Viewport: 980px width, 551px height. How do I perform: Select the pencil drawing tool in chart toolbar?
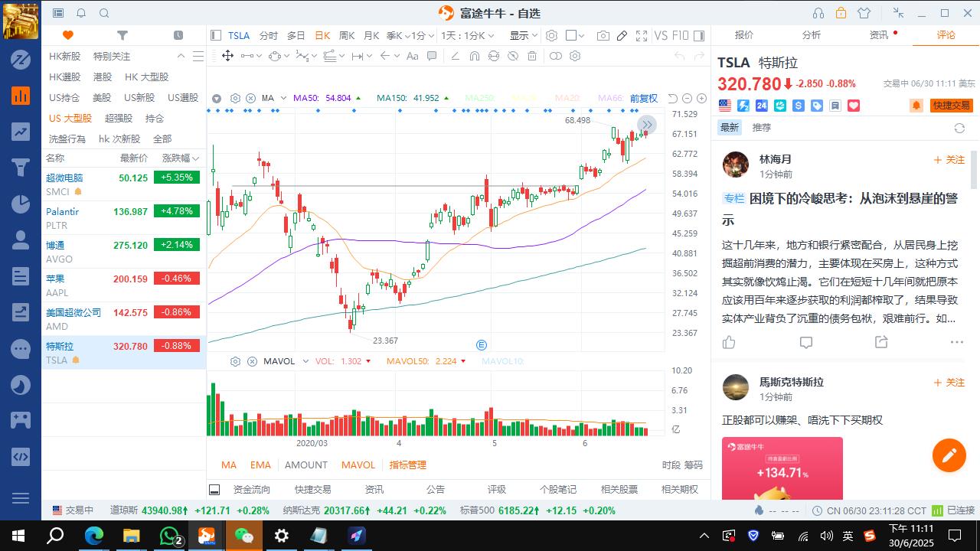(622, 35)
